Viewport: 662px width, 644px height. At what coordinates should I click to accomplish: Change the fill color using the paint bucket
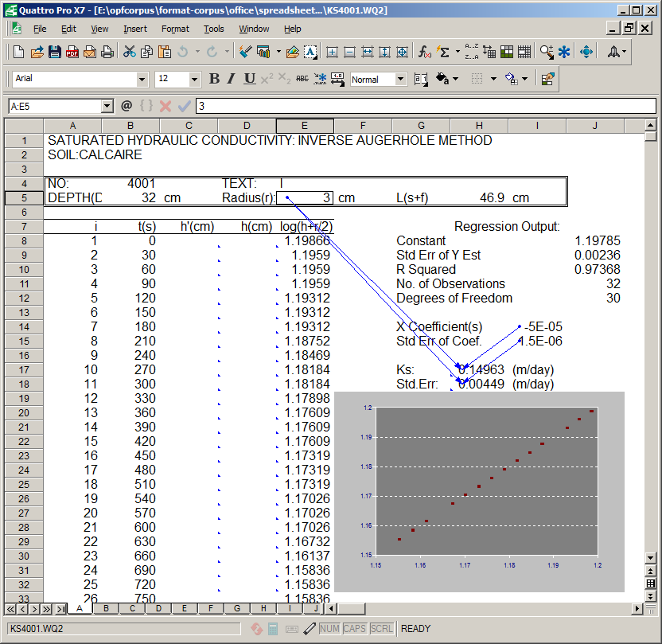pyautogui.click(x=442, y=79)
